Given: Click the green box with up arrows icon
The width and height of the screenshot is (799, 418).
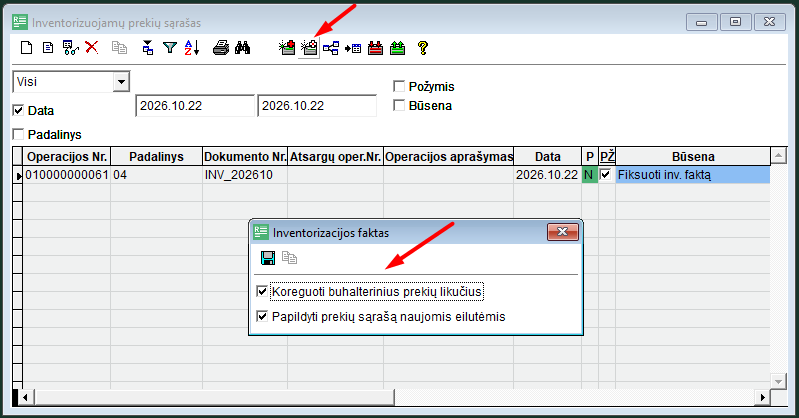Looking at the screenshot, I should click(x=397, y=48).
